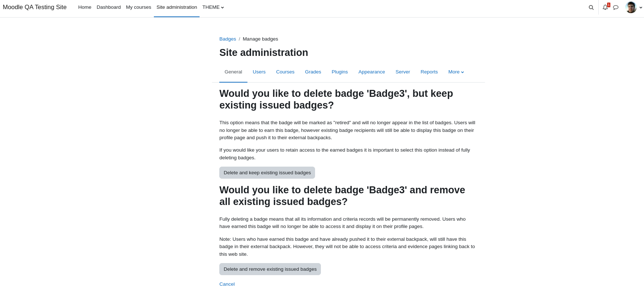The width and height of the screenshot is (644, 304).
Task: Switch to the Grades tab
Action: tap(313, 72)
